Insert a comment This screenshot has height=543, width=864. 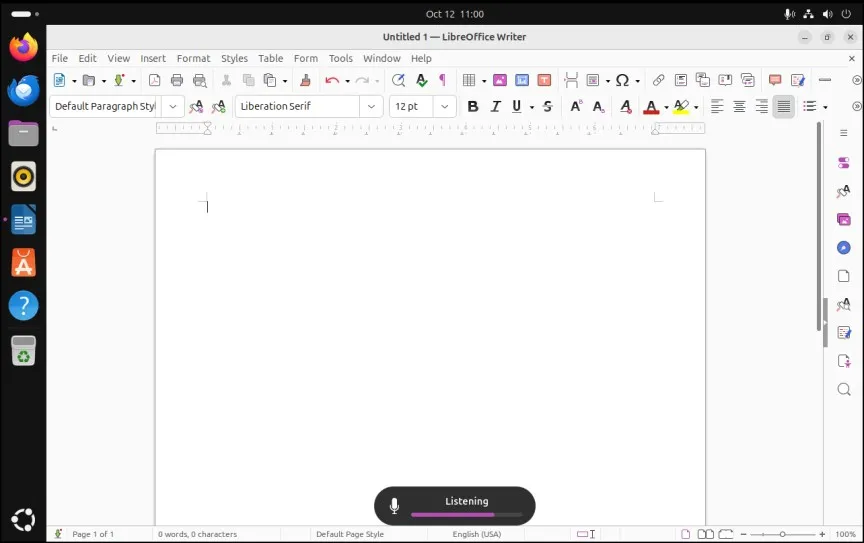click(x=775, y=80)
